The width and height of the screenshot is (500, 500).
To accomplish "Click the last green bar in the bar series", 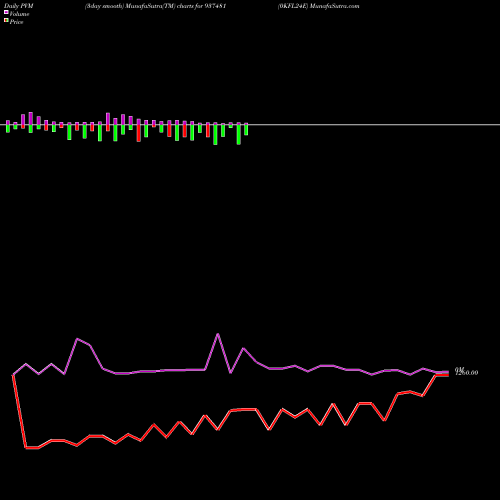I will (246, 129).
